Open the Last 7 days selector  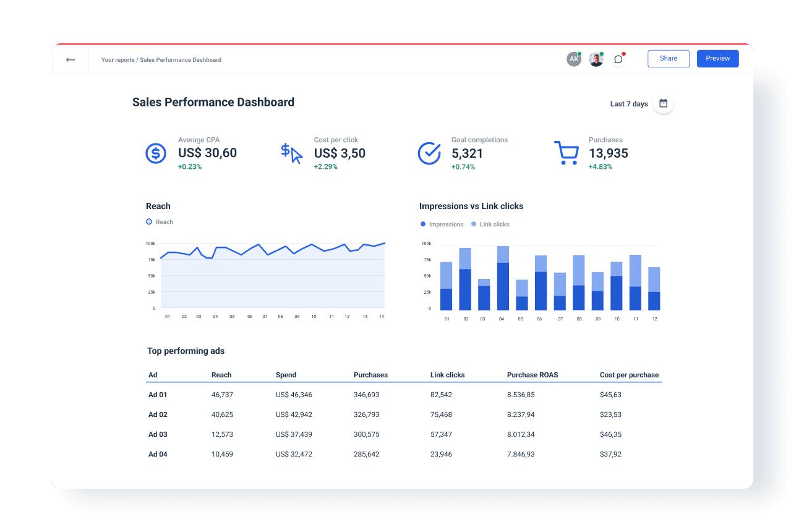coord(628,104)
